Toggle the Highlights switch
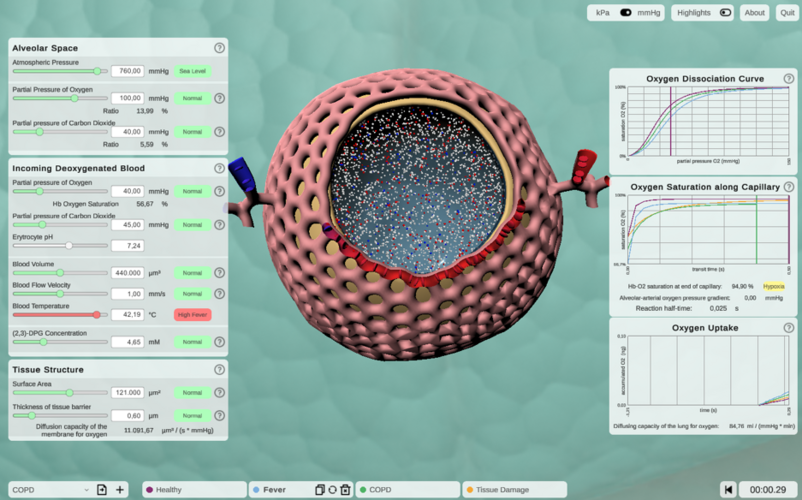This screenshot has width=802, height=500. click(725, 13)
